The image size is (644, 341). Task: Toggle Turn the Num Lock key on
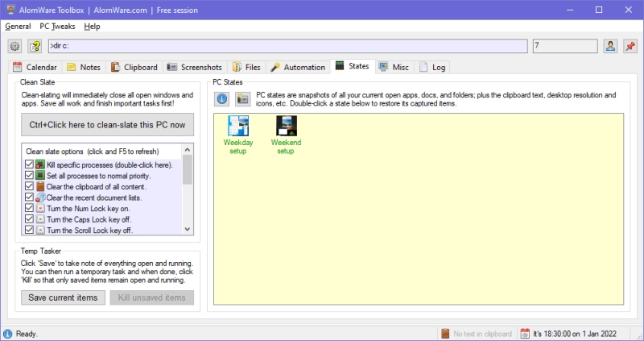tap(29, 208)
